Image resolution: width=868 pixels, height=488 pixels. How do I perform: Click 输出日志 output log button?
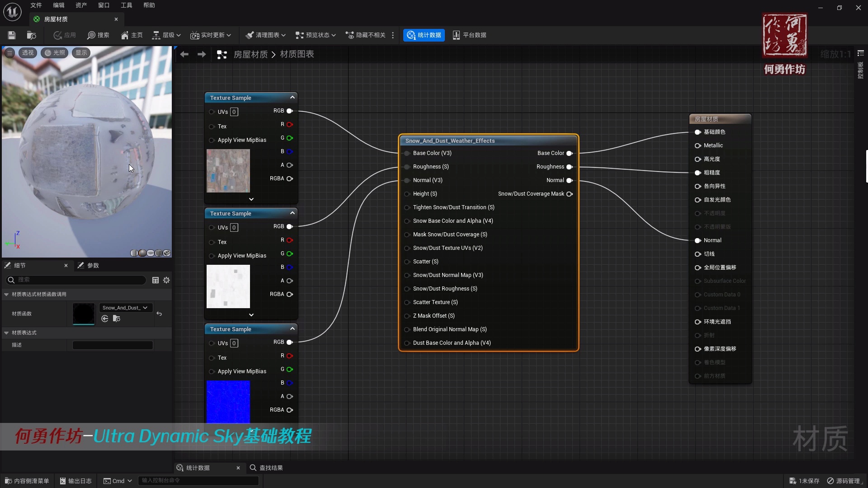pos(75,481)
